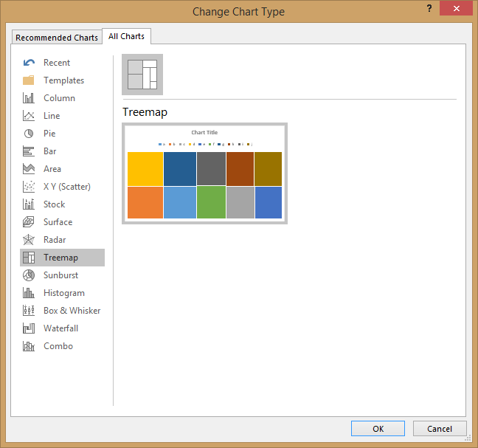Pick the Stock chart type label
The height and width of the screenshot is (448, 478).
click(55, 204)
